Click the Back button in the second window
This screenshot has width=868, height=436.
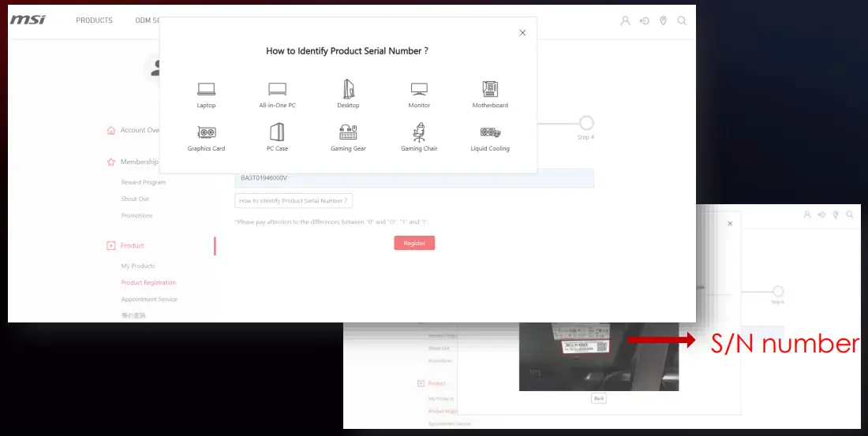point(598,398)
